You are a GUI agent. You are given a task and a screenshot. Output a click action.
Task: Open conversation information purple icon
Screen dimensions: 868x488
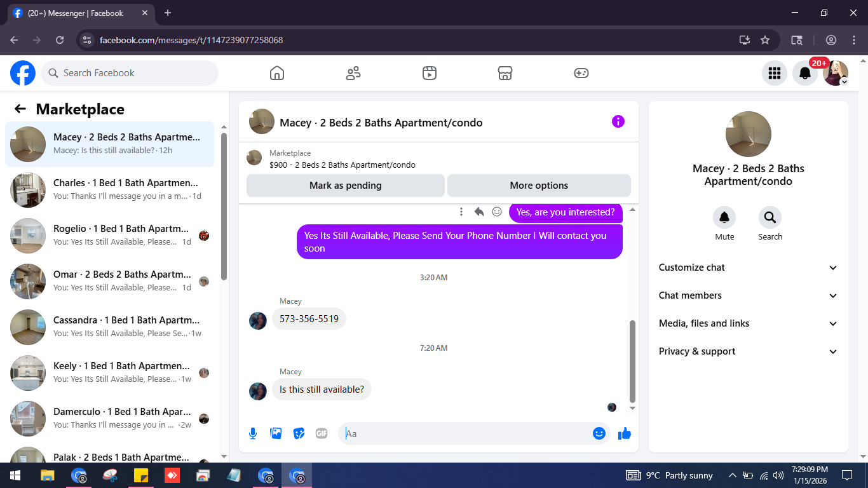click(x=618, y=121)
